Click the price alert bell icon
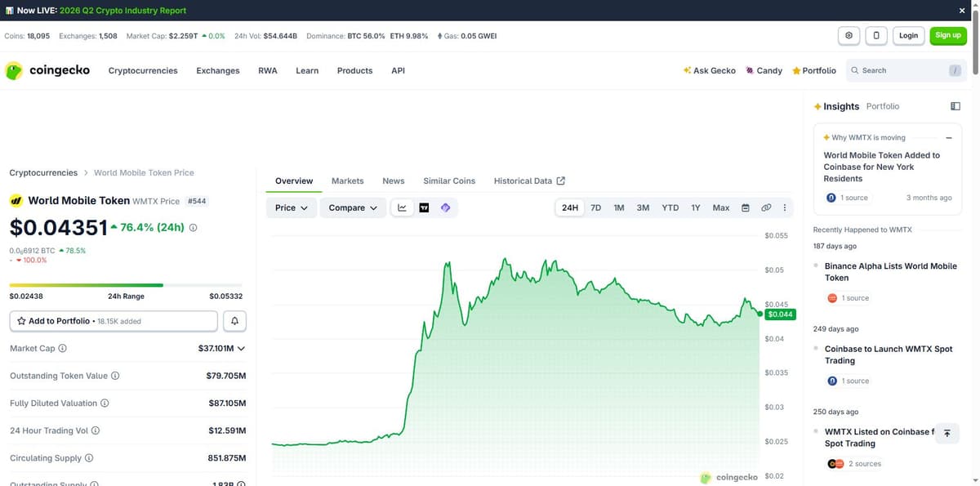Image resolution: width=980 pixels, height=486 pixels. coord(234,321)
